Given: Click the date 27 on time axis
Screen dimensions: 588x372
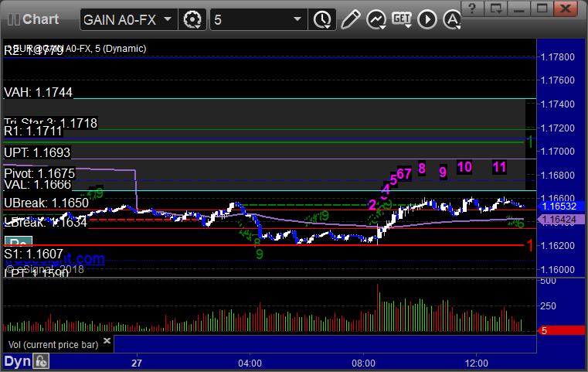Looking at the screenshot, I should [137, 363].
